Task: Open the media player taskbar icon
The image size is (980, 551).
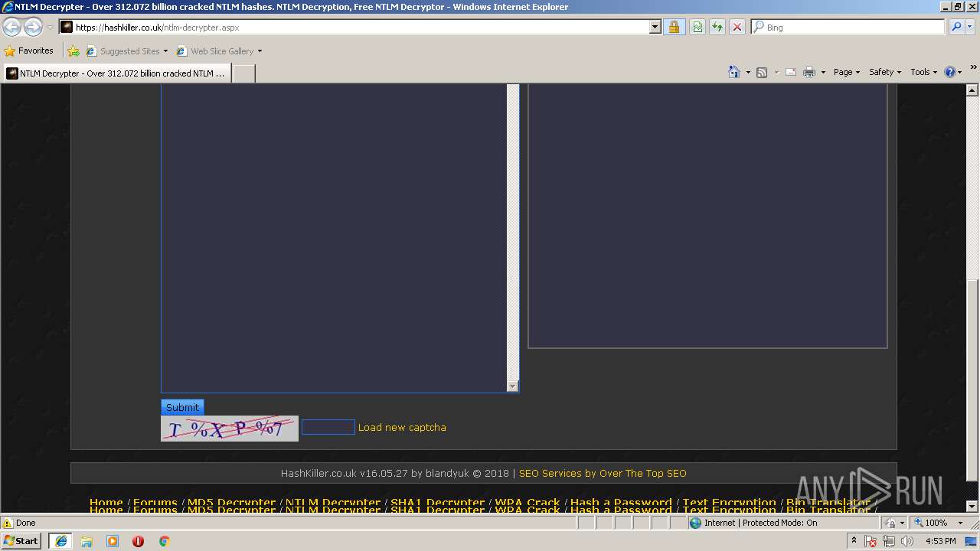Action: 113,541
